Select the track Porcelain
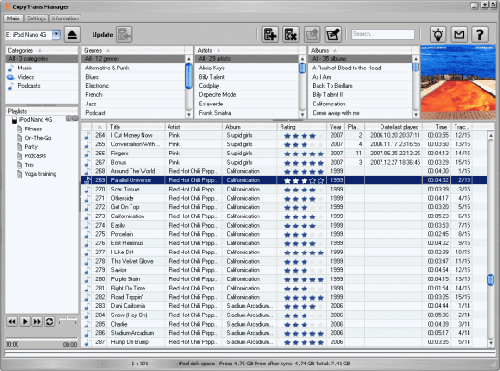 tap(284, 234)
